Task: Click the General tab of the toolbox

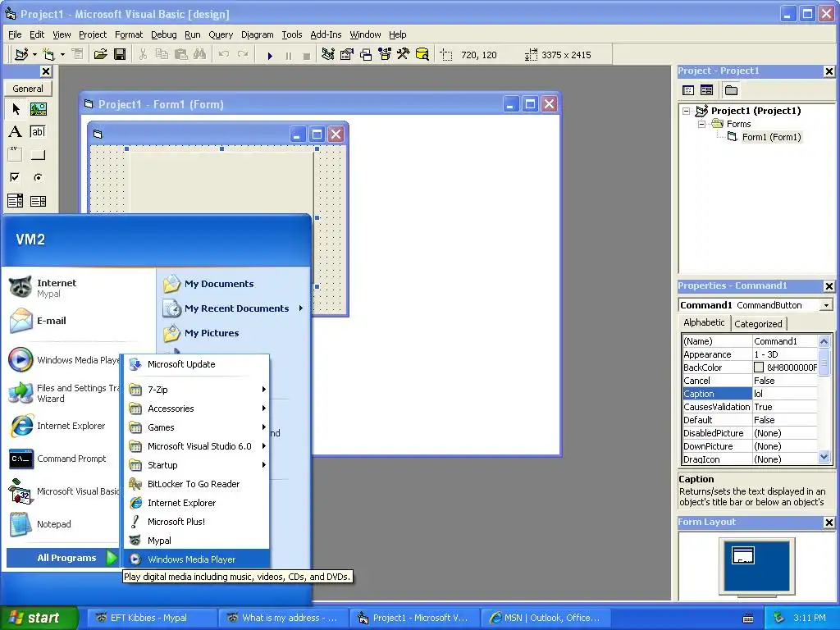Action: pyautogui.click(x=28, y=89)
